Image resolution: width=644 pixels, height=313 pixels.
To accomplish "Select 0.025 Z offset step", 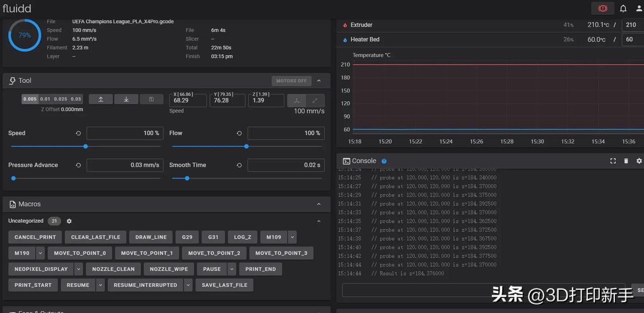I will click(61, 99).
